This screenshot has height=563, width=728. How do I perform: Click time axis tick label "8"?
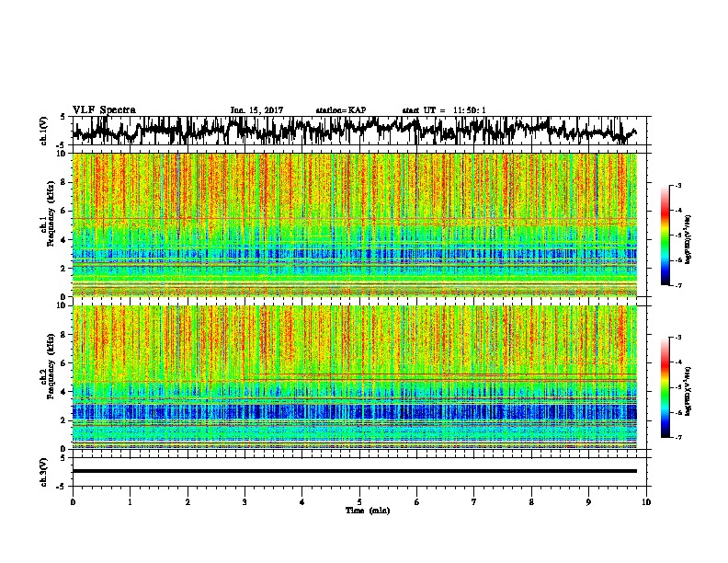click(x=531, y=502)
